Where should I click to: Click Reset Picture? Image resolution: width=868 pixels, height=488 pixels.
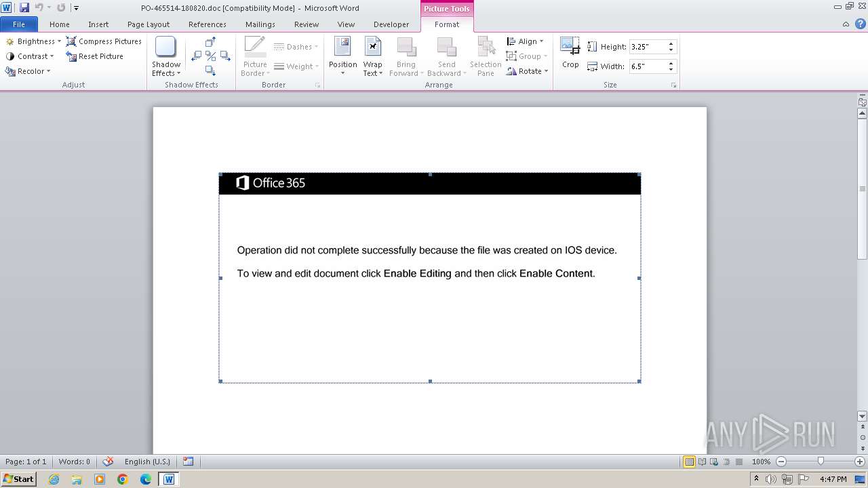[95, 56]
